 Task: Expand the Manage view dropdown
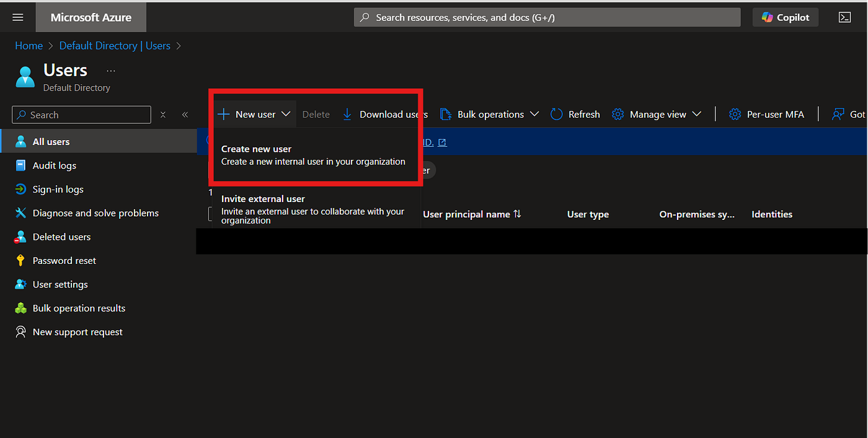[x=657, y=114]
